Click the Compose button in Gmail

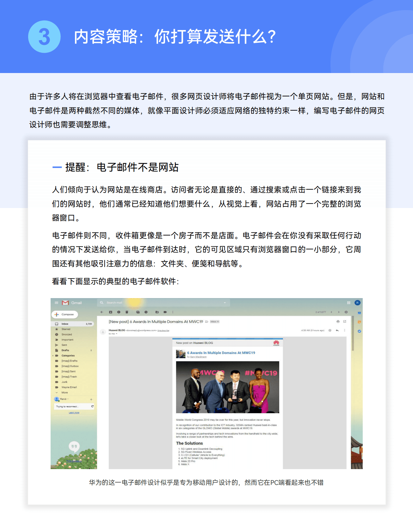[x=65, y=315]
